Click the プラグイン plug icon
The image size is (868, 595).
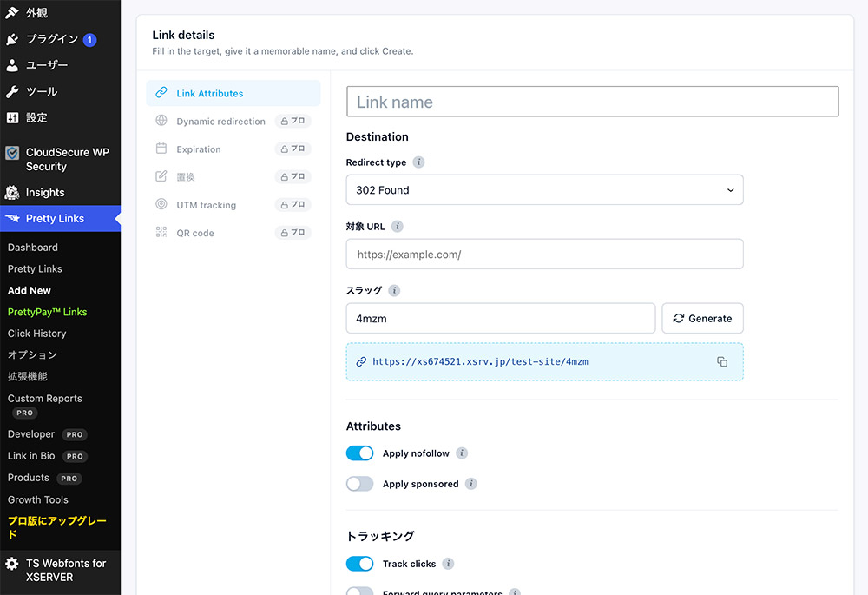tap(12, 39)
